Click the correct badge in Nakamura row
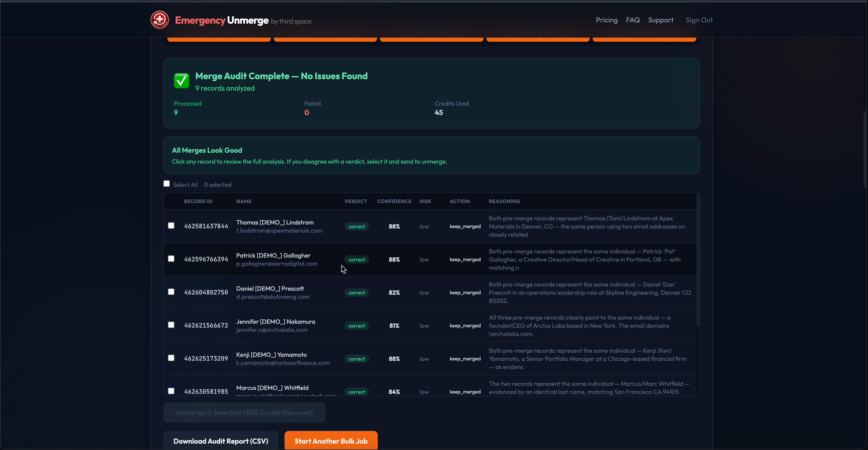 coord(357,326)
